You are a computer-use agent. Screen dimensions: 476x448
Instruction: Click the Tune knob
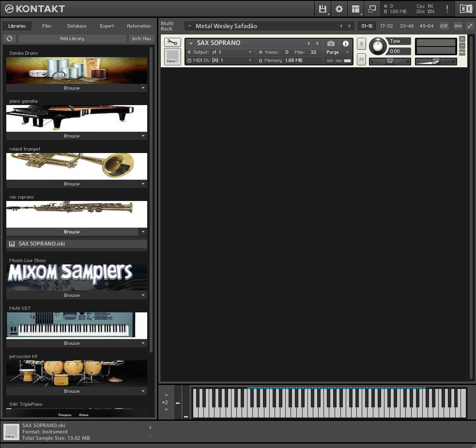(378, 46)
